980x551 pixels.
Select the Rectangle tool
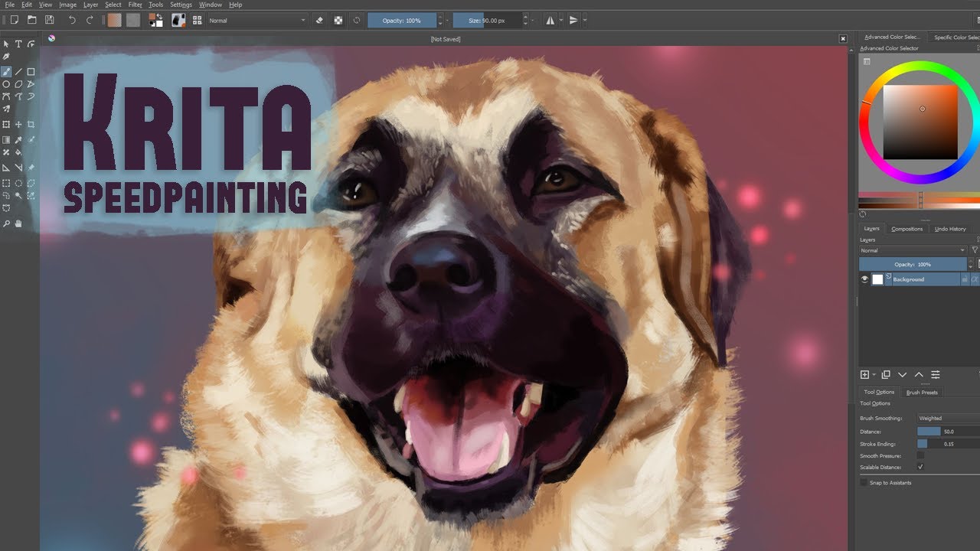(31, 72)
